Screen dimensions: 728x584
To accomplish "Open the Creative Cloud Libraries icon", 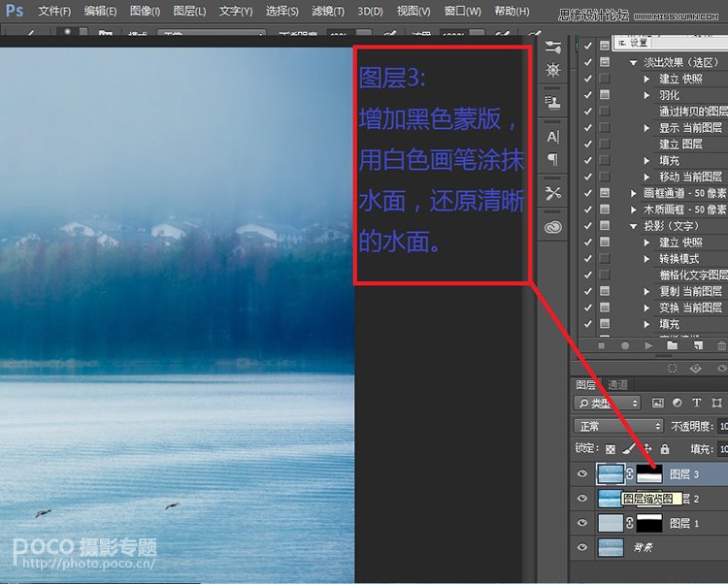I will [x=552, y=227].
